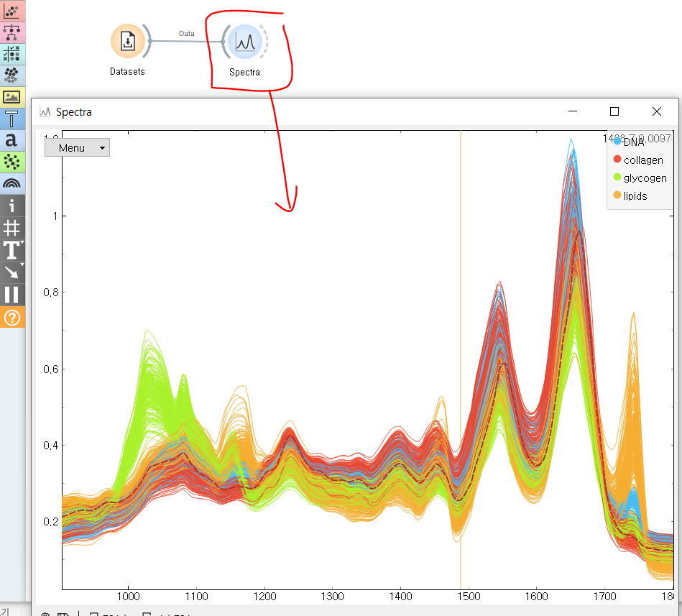Open the green Network widget category

point(11,162)
